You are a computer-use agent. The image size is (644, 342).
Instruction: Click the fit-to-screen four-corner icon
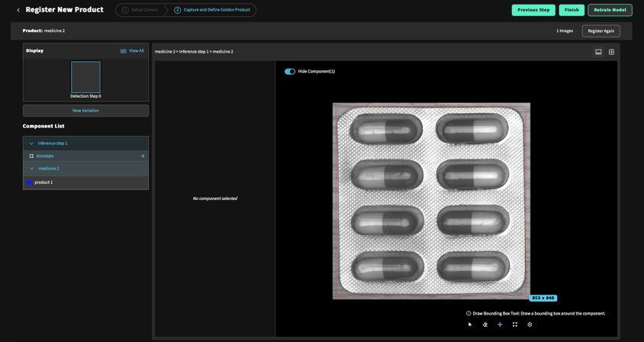(515, 324)
